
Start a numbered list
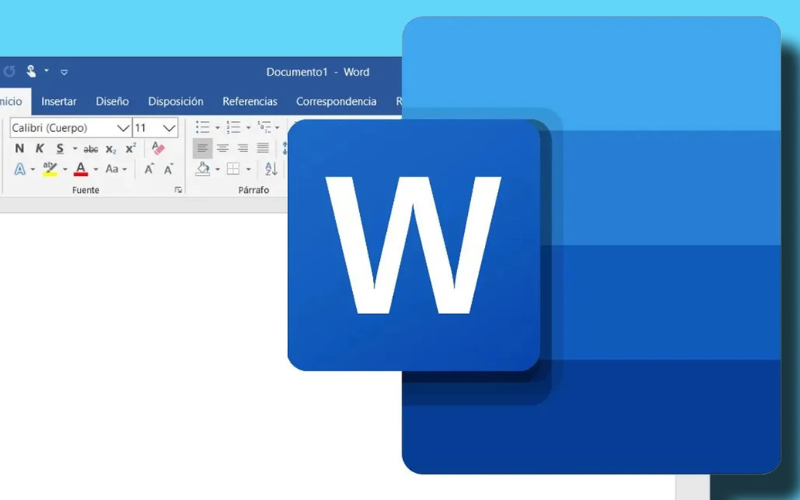pyautogui.click(x=233, y=127)
